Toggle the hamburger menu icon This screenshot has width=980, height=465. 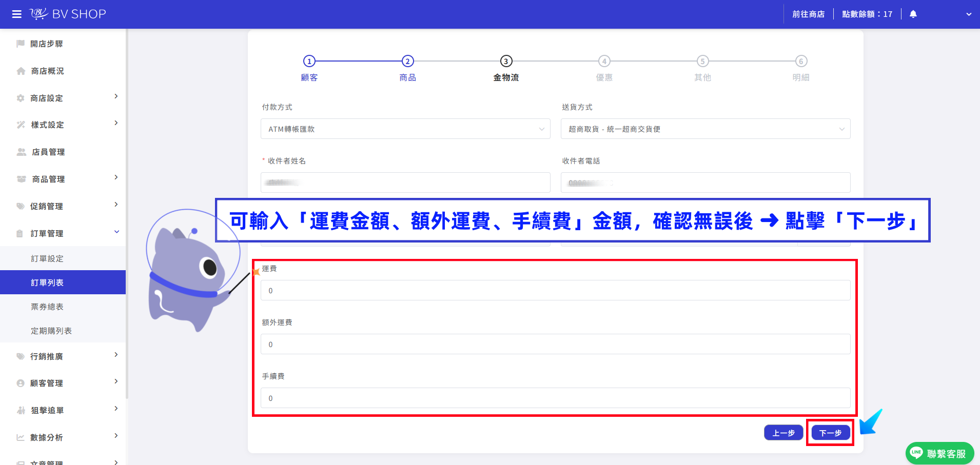pyautogui.click(x=17, y=14)
